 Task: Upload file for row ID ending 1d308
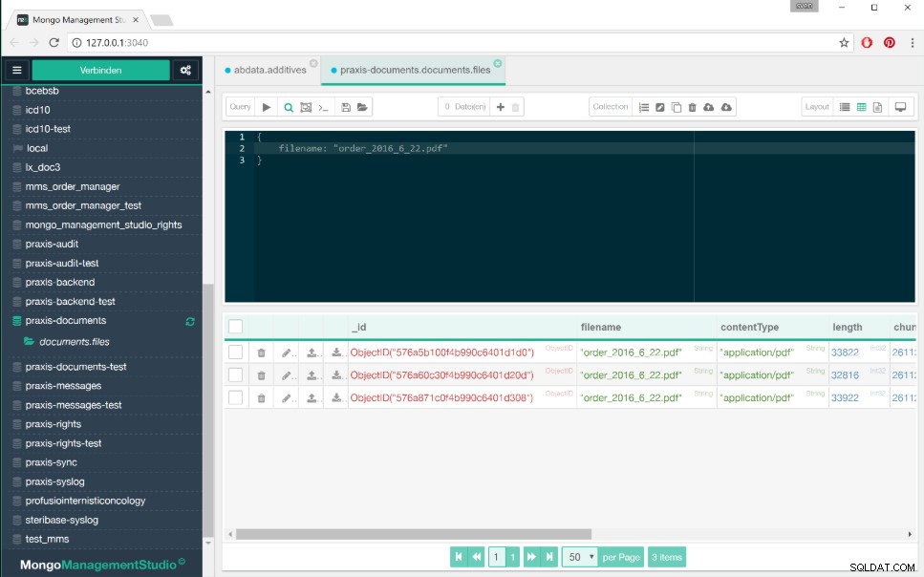coord(312,398)
